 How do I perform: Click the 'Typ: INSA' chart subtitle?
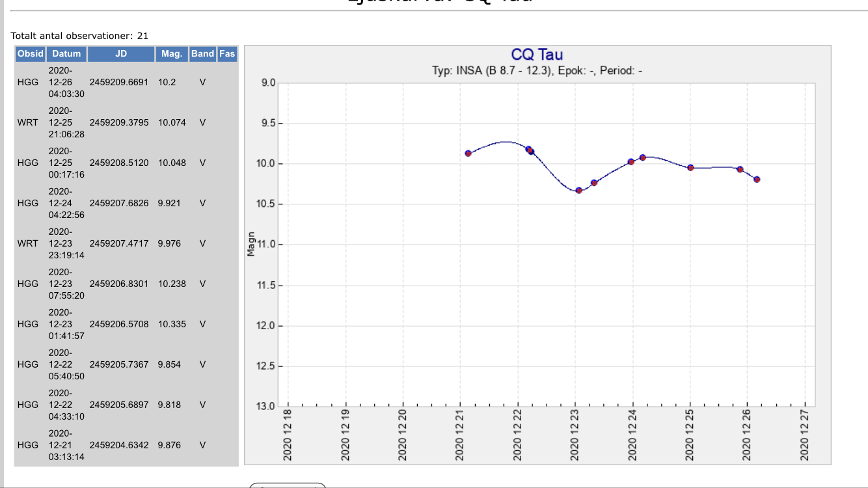coord(537,70)
